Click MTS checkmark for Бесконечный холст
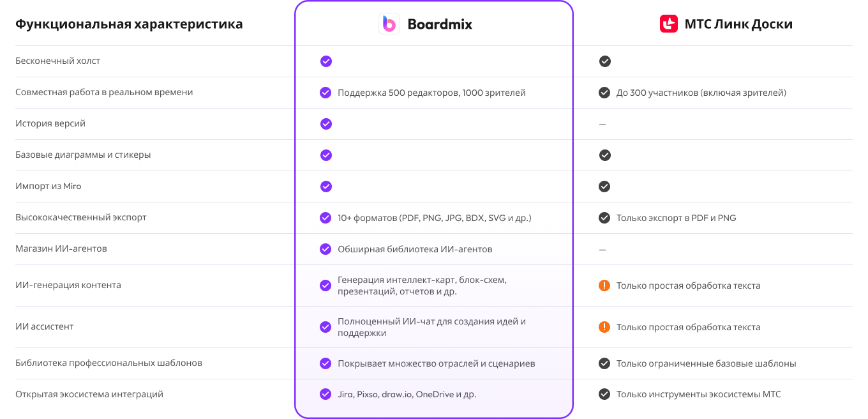The image size is (868, 419). click(604, 61)
